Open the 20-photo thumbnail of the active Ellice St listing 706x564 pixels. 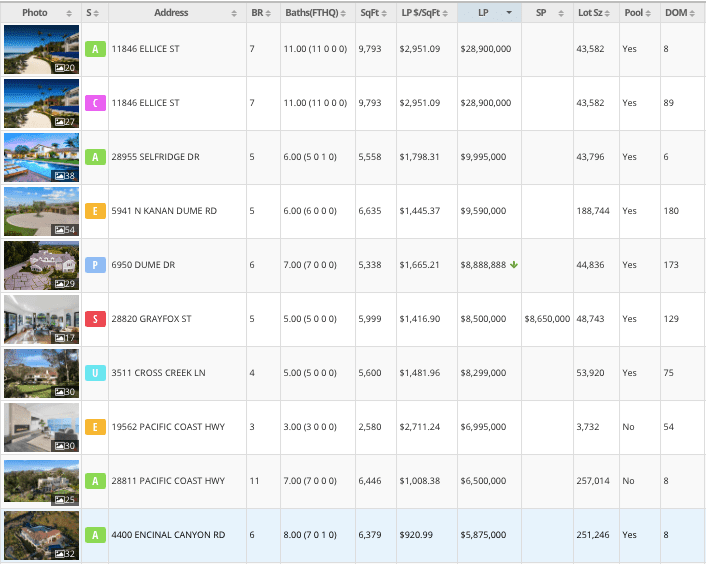[41, 50]
